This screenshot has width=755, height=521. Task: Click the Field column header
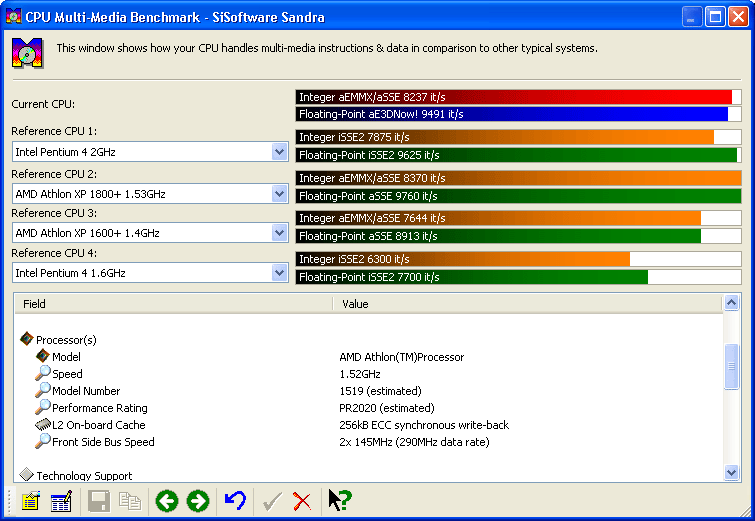click(173, 304)
